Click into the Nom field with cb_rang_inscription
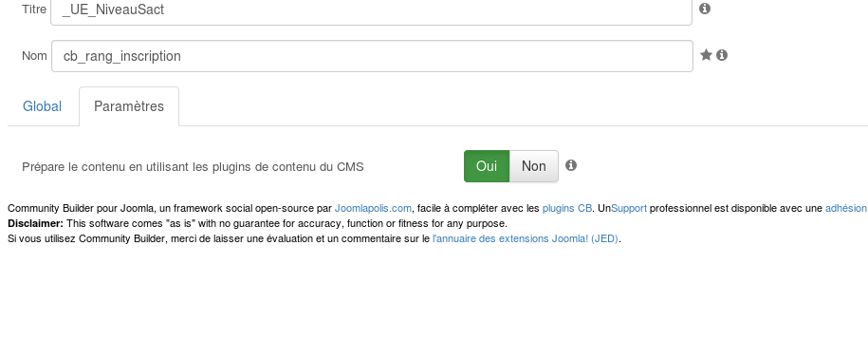The image size is (868, 359). point(372,56)
